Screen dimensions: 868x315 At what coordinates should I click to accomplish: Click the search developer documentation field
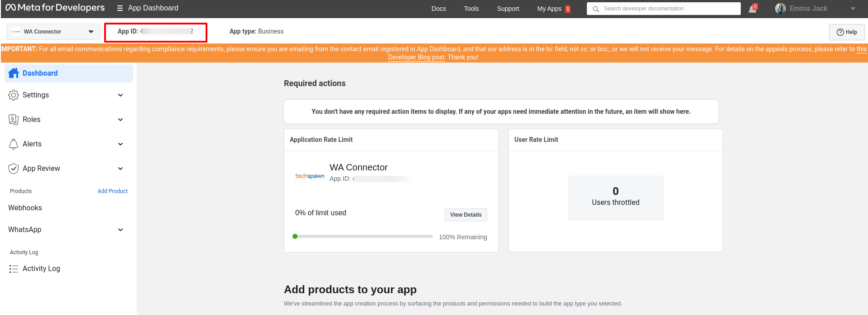pos(668,9)
